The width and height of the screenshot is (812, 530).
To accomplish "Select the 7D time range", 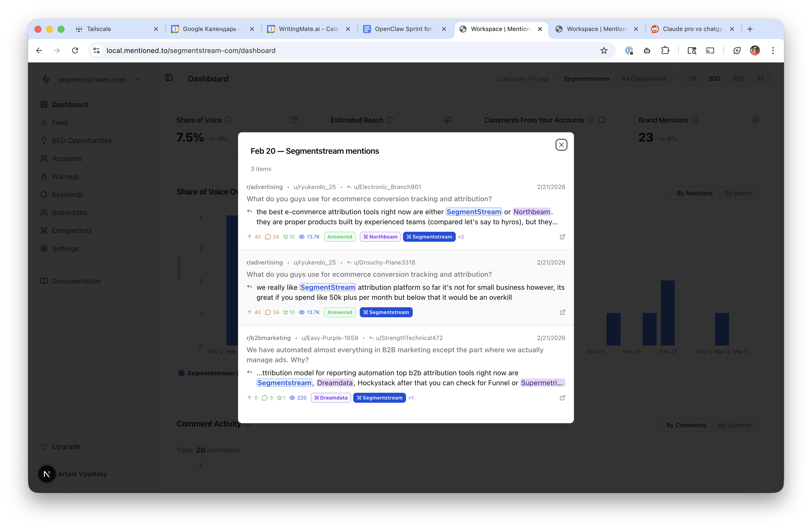I will pos(692,78).
